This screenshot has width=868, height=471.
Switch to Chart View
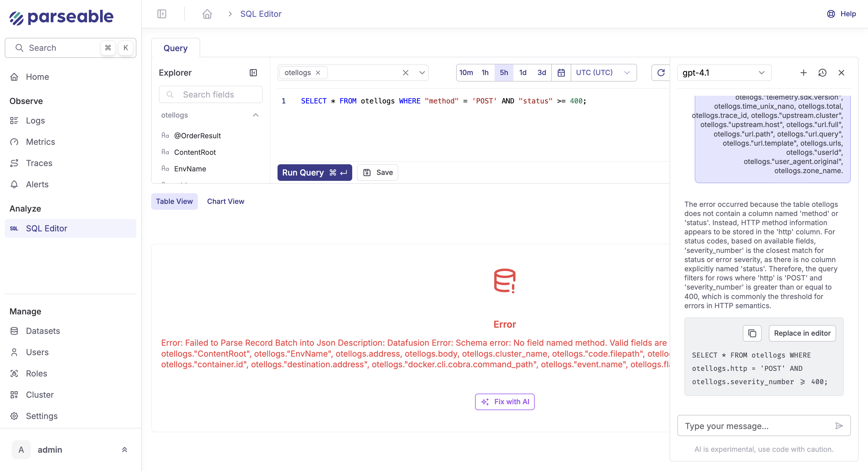point(226,201)
